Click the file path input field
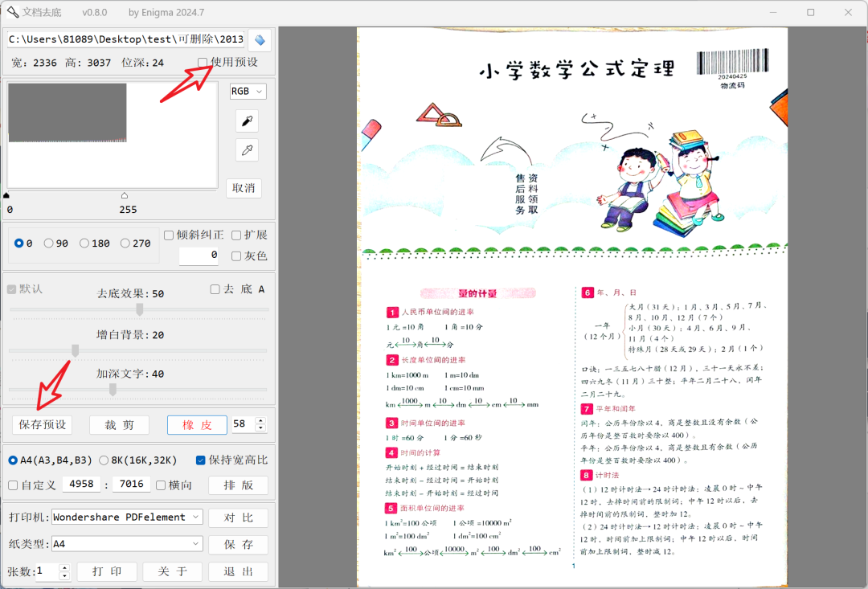 pos(125,39)
